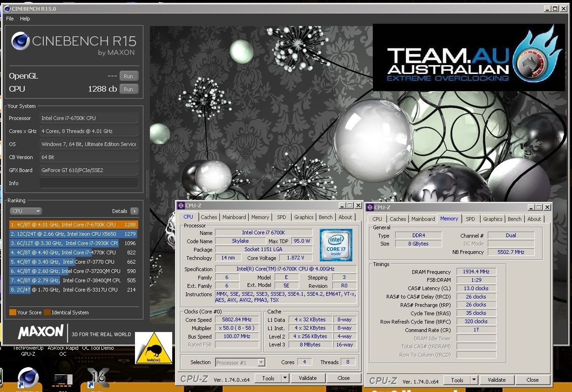Select ranking entry Core i7-3770
572x392 pixels.
(x=74, y=262)
